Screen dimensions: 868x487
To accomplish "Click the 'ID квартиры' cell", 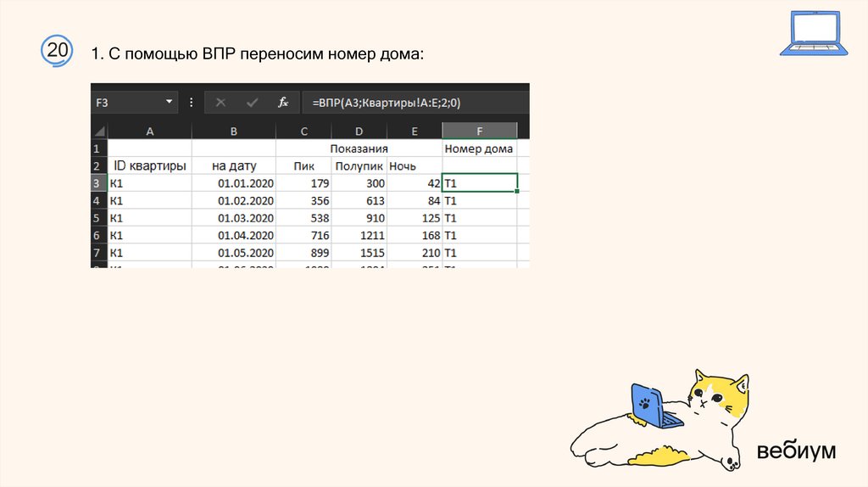I will tap(149, 165).
